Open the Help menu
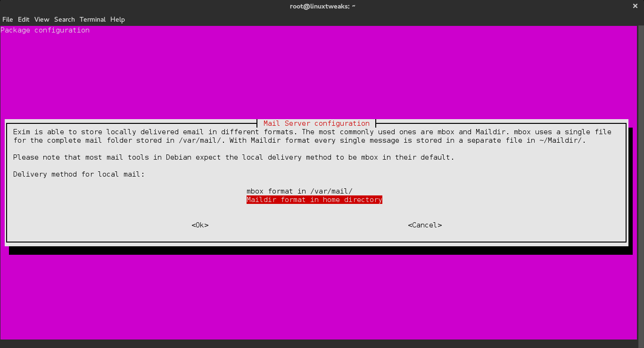644x348 pixels. [x=117, y=19]
